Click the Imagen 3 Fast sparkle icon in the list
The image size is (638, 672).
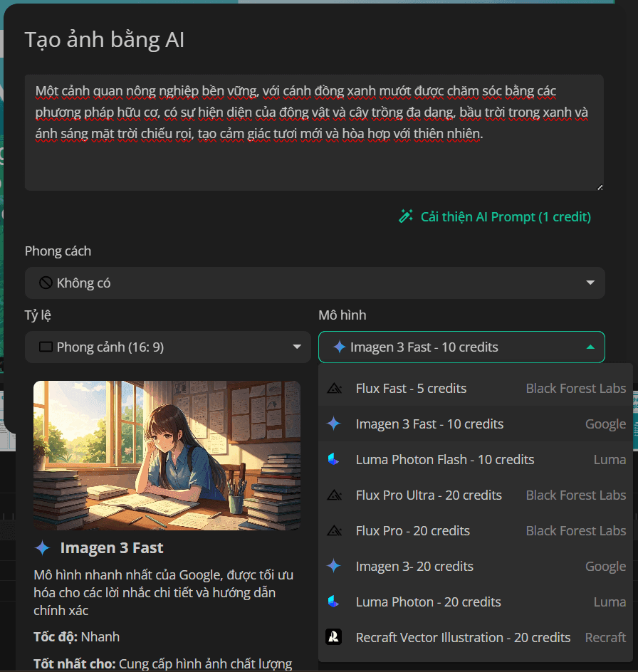coord(334,424)
